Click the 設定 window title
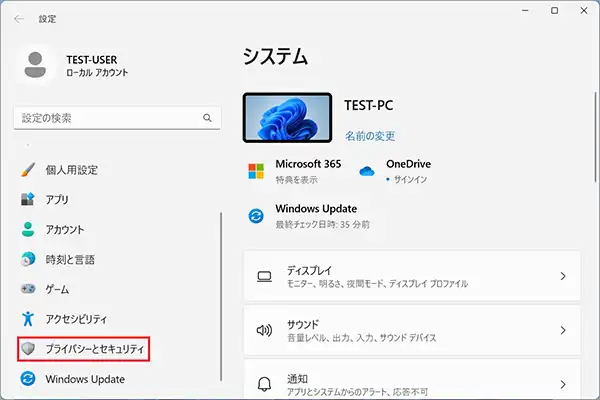Screen dimensions: 600x400 coord(47,19)
